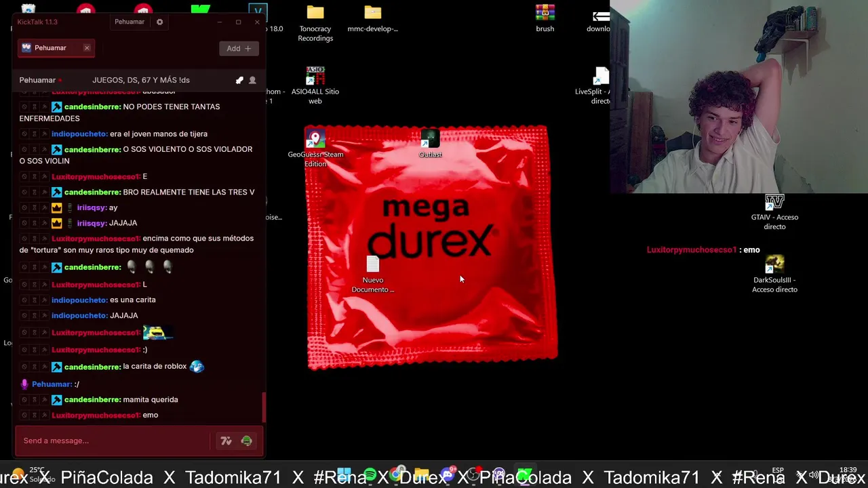The width and height of the screenshot is (868, 488).
Task: Focus the Send a message input field
Action: (x=113, y=441)
